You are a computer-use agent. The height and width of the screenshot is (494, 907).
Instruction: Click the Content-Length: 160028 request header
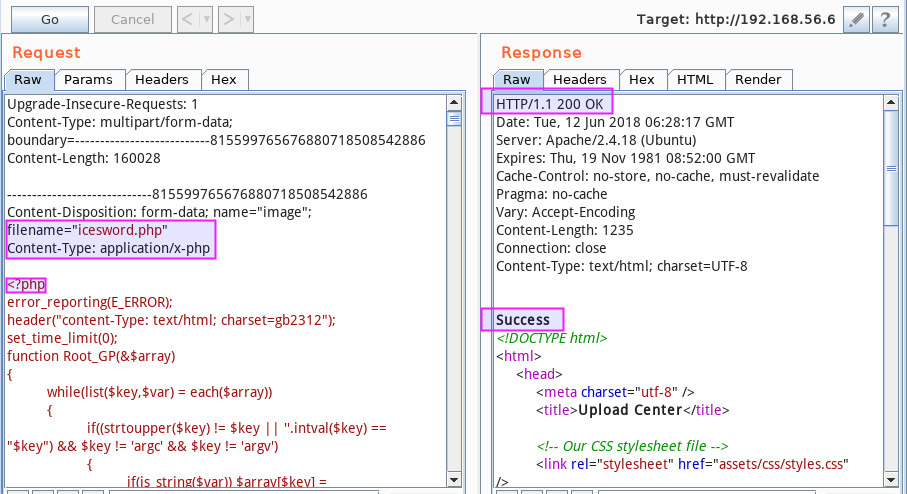84,158
